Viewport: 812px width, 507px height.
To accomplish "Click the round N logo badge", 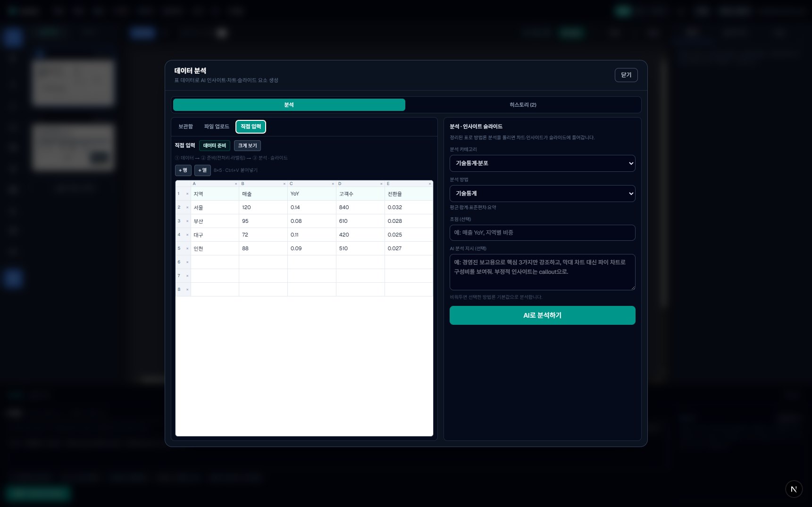I will point(794,489).
